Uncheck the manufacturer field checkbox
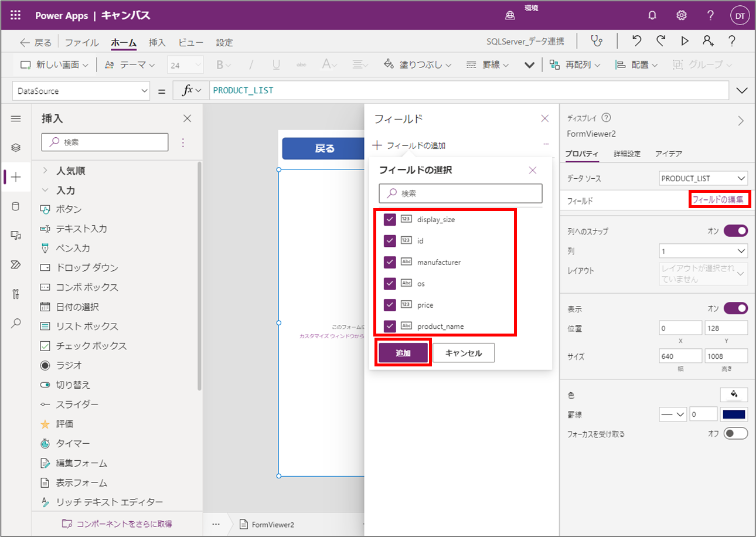This screenshot has width=756, height=537. [x=390, y=262]
